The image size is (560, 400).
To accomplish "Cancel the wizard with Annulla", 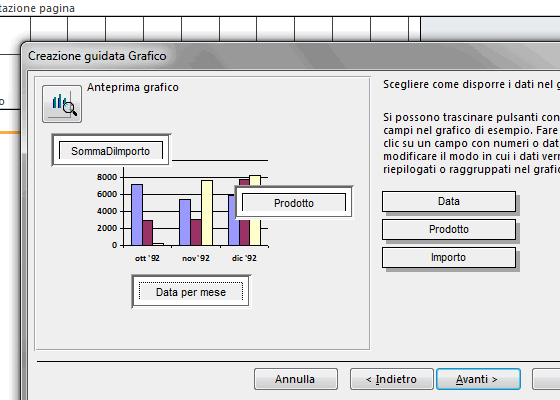I will pos(296,379).
